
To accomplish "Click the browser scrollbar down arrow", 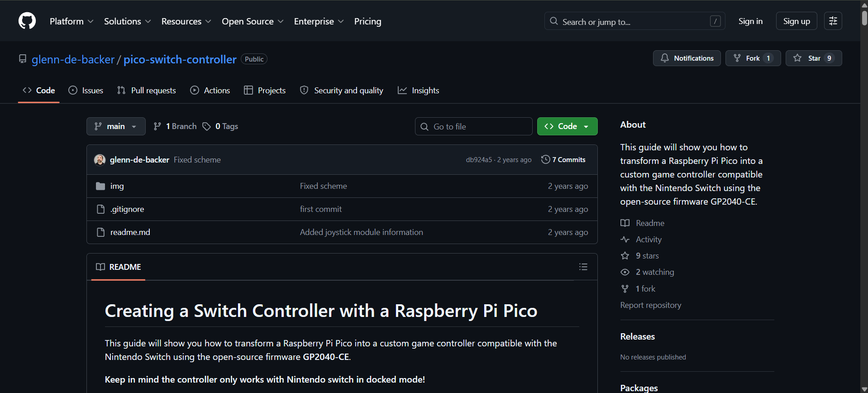I will 864,389.
